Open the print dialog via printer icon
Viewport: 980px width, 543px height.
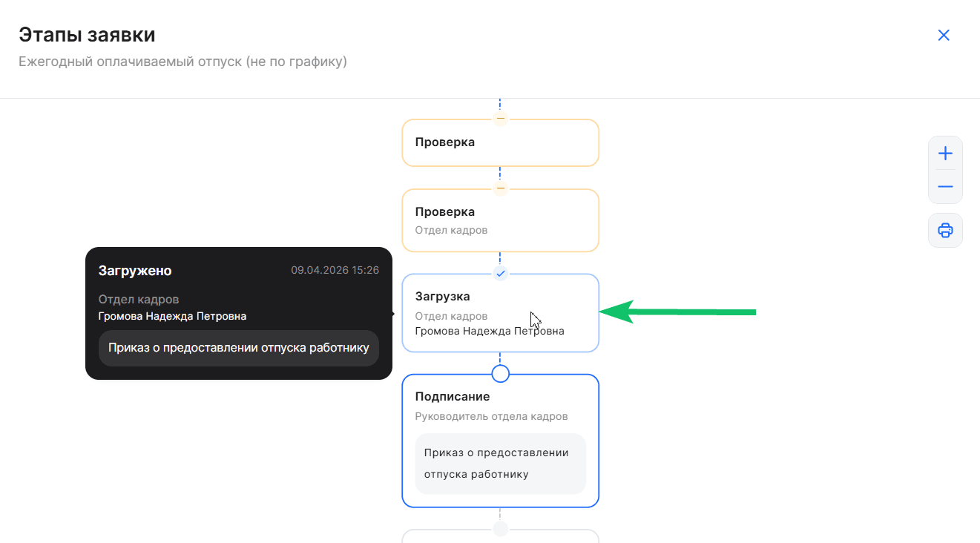tap(944, 230)
